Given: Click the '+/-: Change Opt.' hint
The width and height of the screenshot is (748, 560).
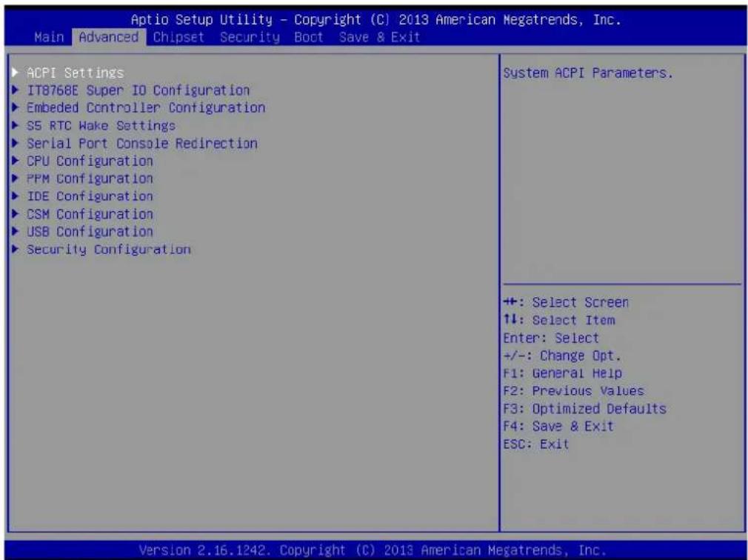Looking at the screenshot, I should pos(562,356).
